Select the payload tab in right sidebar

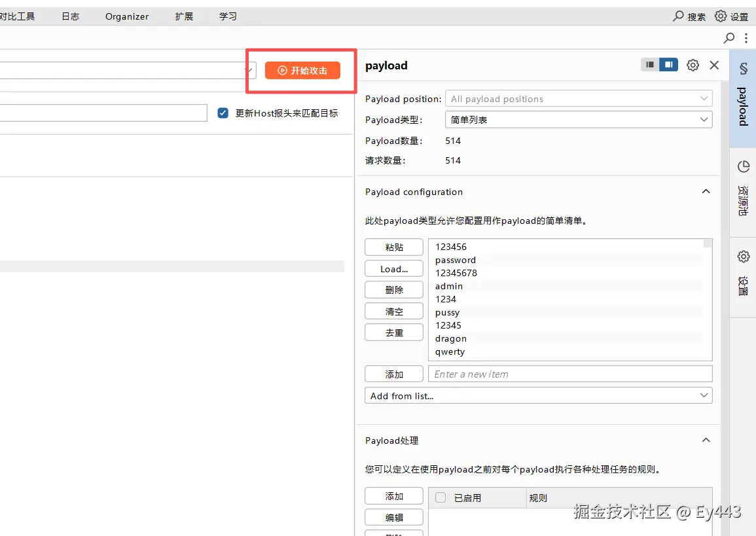743,99
